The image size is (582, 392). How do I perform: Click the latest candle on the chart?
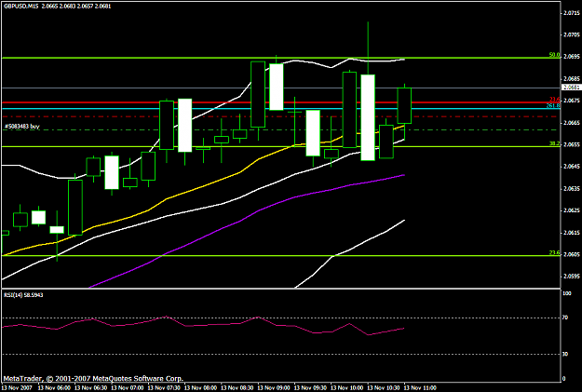click(x=404, y=106)
